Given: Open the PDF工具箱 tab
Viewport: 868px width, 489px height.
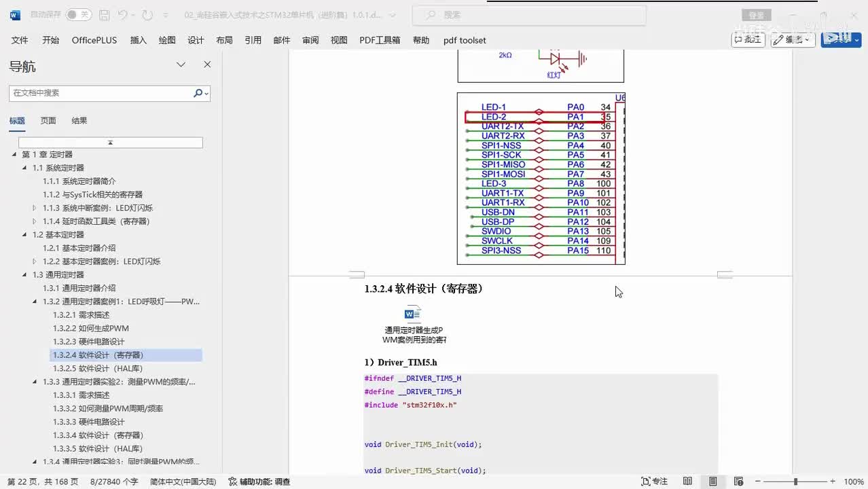Looking at the screenshot, I should [x=380, y=40].
